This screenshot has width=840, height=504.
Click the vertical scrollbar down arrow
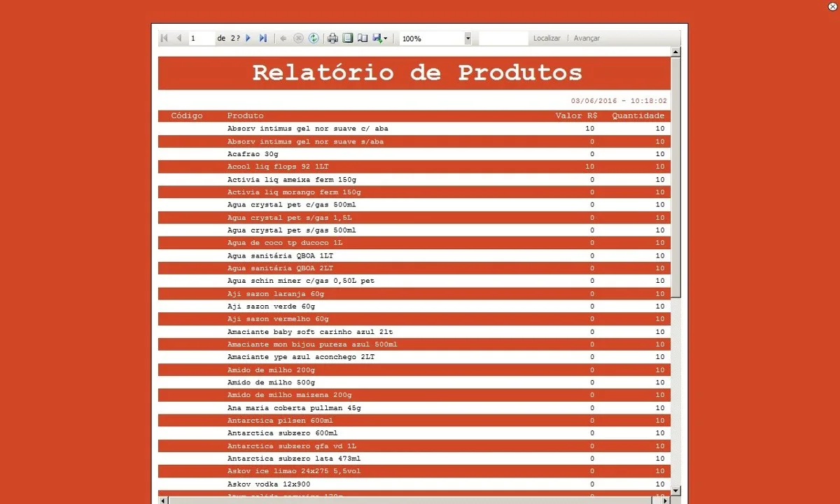point(675,491)
